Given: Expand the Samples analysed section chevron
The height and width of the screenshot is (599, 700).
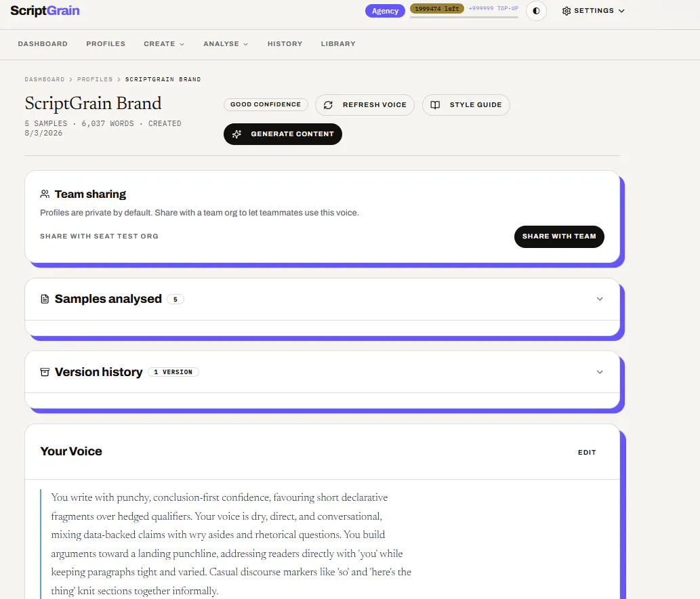Looking at the screenshot, I should pos(600,299).
